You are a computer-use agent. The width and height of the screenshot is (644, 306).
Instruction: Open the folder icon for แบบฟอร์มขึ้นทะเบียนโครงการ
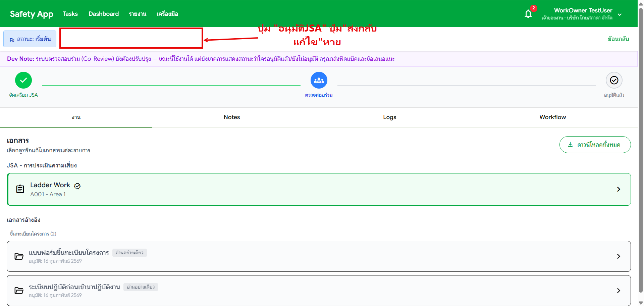tap(19, 256)
